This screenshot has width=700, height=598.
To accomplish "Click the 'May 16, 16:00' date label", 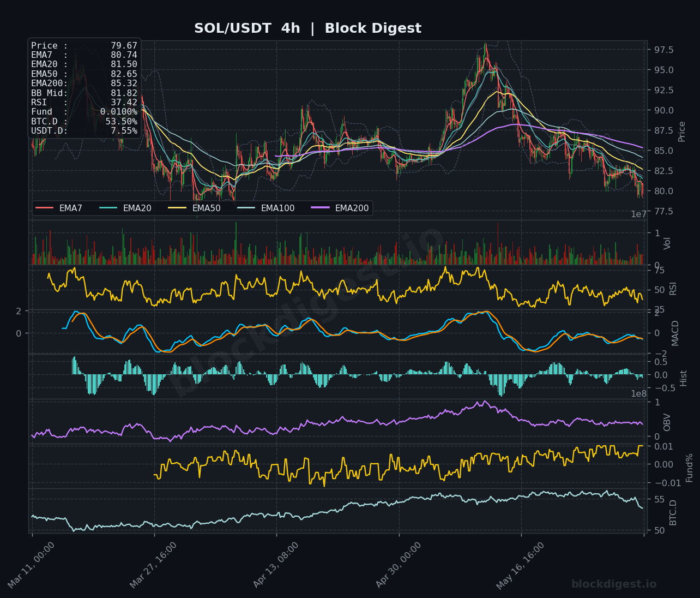I will [520, 565].
